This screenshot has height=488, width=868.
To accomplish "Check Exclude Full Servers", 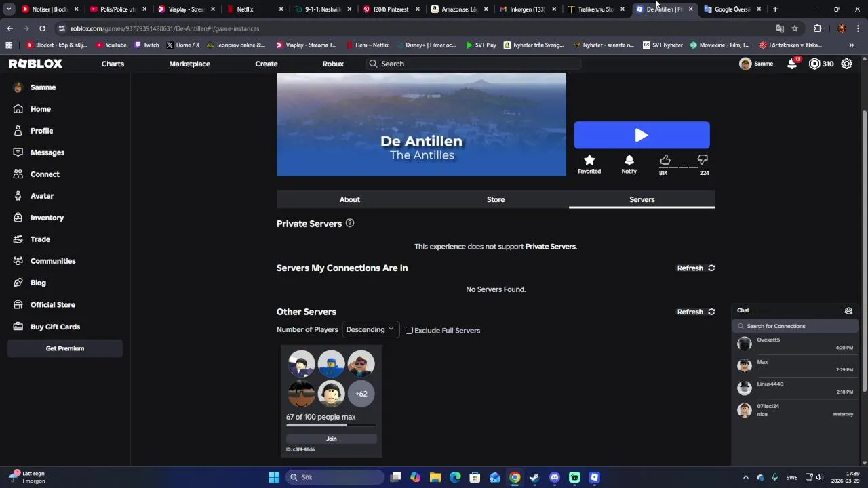I will tap(409, 331).
